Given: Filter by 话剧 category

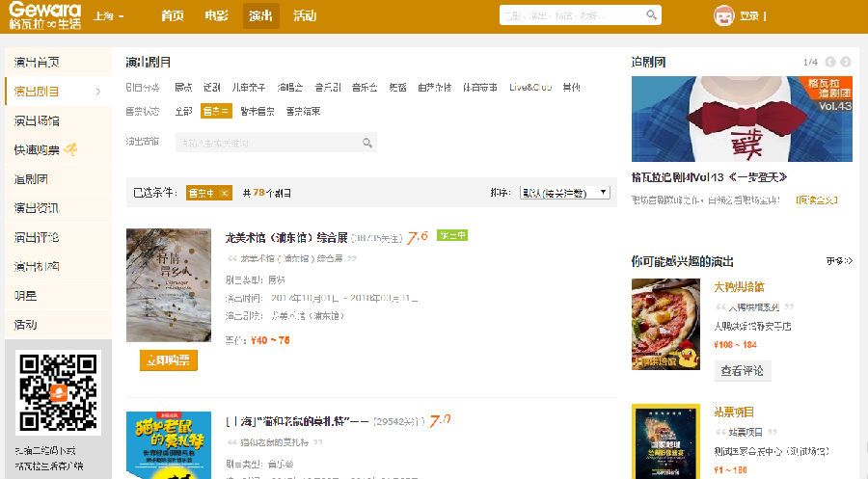Looking at the screenshot, I should coord(211,88).
